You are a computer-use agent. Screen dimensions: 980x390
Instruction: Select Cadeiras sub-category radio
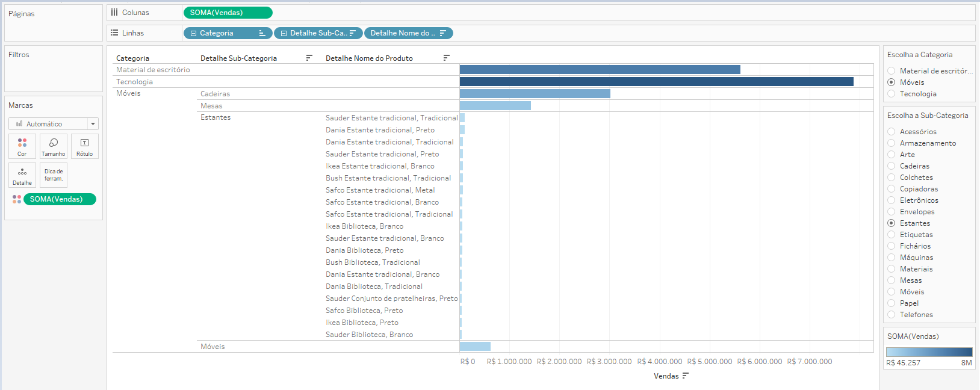click(892, 166)
